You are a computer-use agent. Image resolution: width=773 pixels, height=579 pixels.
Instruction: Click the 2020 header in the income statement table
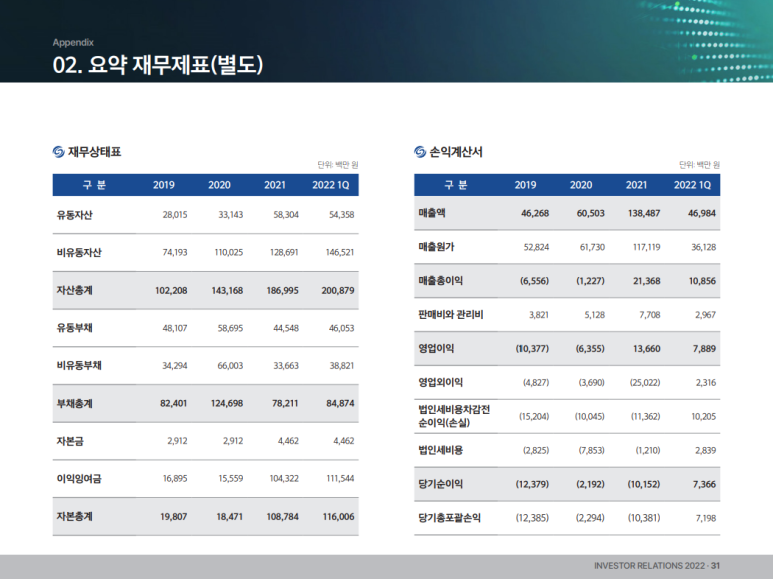pos(581,185)
